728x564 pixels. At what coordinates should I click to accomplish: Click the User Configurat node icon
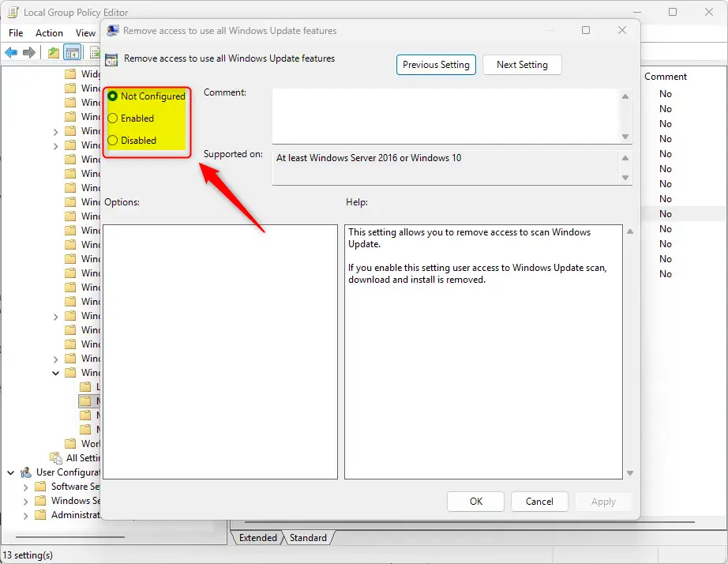pyautogui.click(x=26, y=472)
